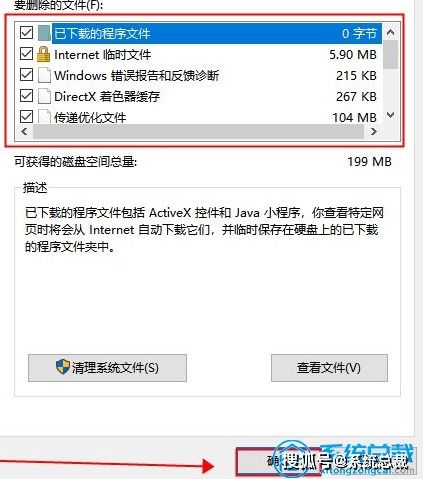
Task: Uncheck the DirectX 着色器缓存 checkbox
Action: tap(26, 96)
